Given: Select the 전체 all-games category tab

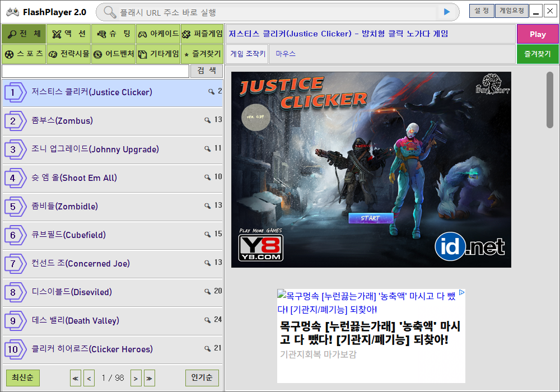Looking at the screenshot, I should (x=24, y=34).
